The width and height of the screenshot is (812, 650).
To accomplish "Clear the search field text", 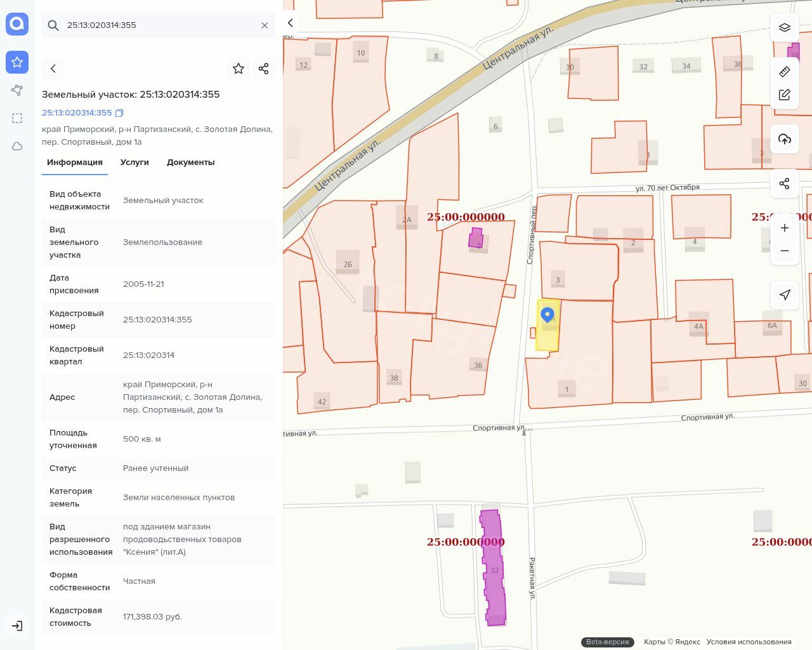I will coord(265,25).
